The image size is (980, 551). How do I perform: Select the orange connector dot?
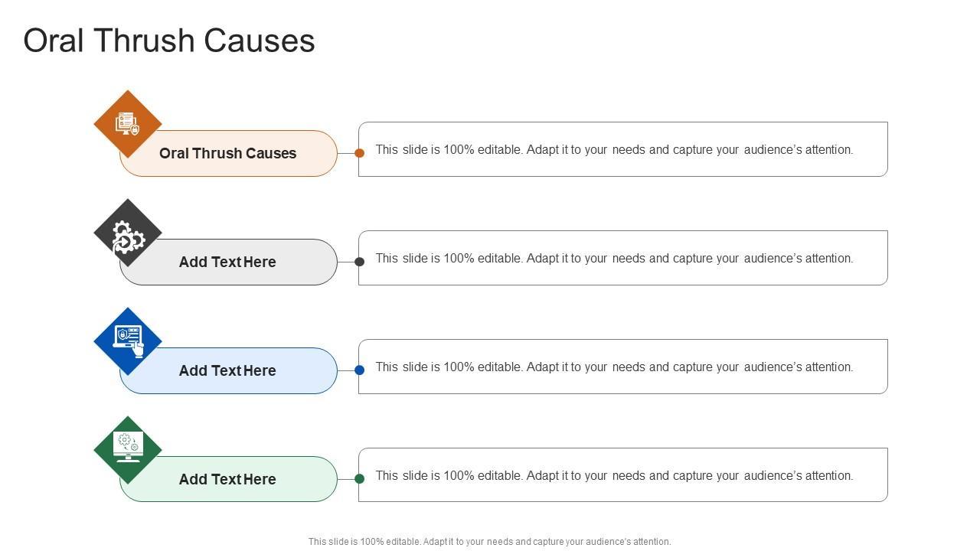click(359, 153)
